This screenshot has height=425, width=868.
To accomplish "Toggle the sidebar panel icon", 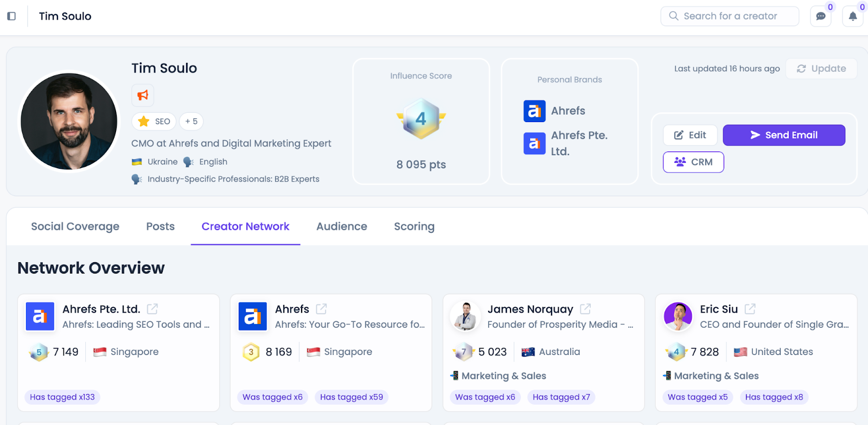I will (x=11, y=16).
